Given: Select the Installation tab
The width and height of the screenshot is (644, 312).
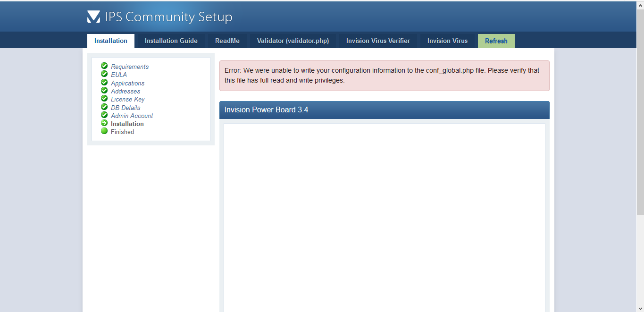Looking at the screenshot, I should click(x=111, y=41).
